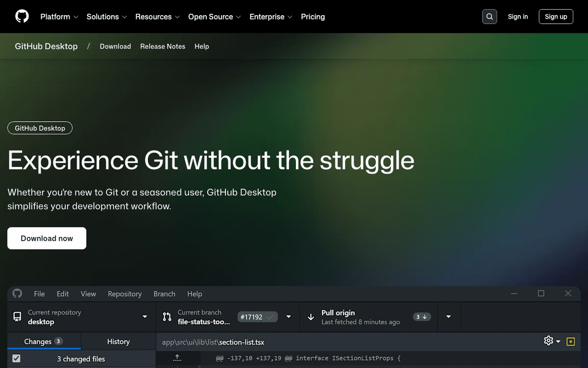Image resolution: width=588 pixels, height=368 pixels.
Task: Open the Release Notes link
Action: (163, 46)
